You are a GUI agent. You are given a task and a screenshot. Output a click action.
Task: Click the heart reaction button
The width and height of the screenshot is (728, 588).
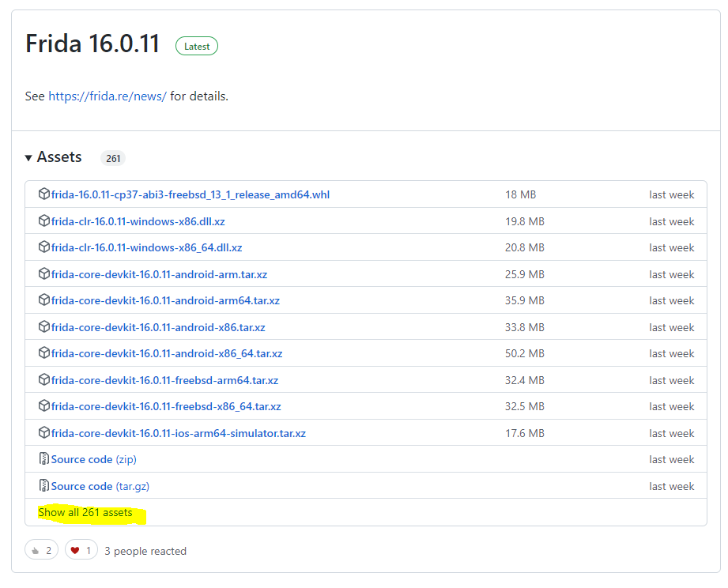(x=81, y=550)
